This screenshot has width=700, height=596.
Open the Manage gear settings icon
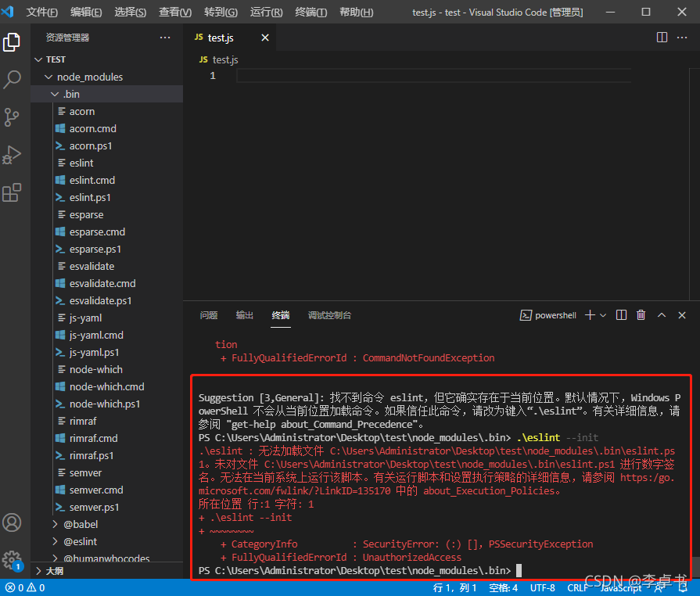(x=12, y=560)
